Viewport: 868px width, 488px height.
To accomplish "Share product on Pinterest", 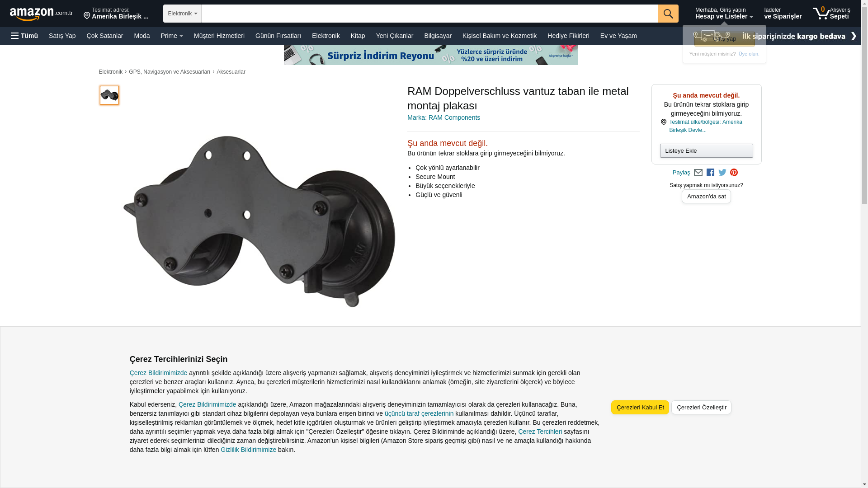I will point(734,173).
